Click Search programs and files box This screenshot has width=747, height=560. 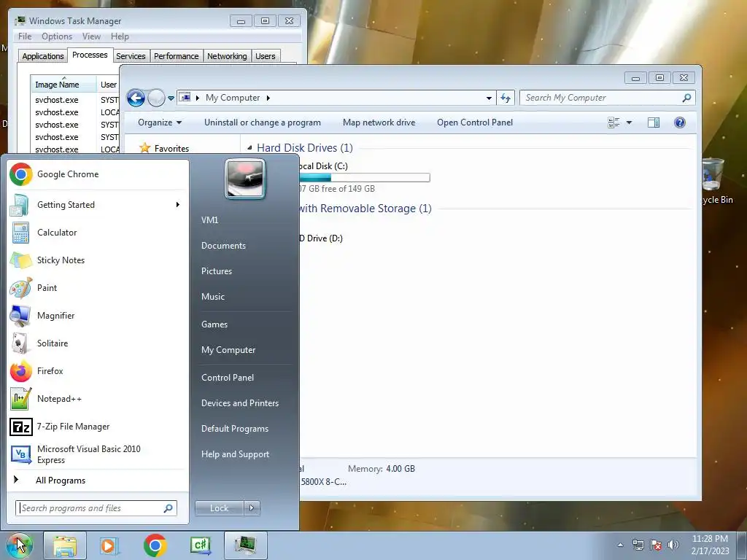coord(96,508)
